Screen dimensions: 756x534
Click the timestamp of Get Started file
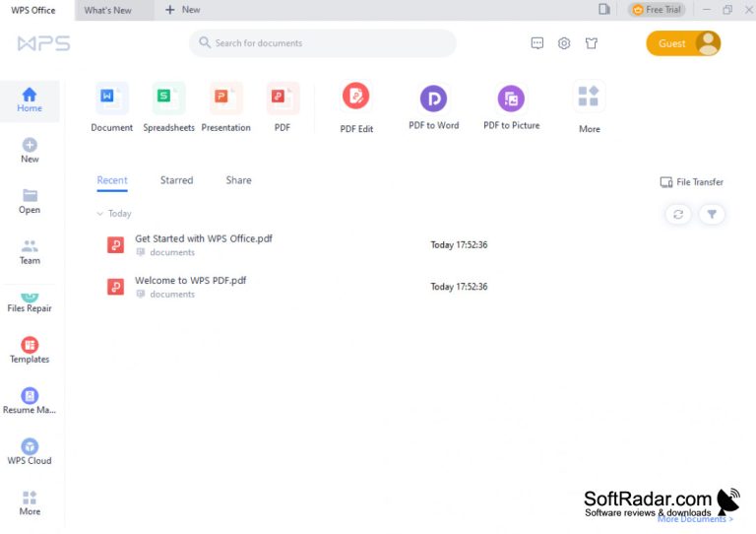click(x=459, y=245)
